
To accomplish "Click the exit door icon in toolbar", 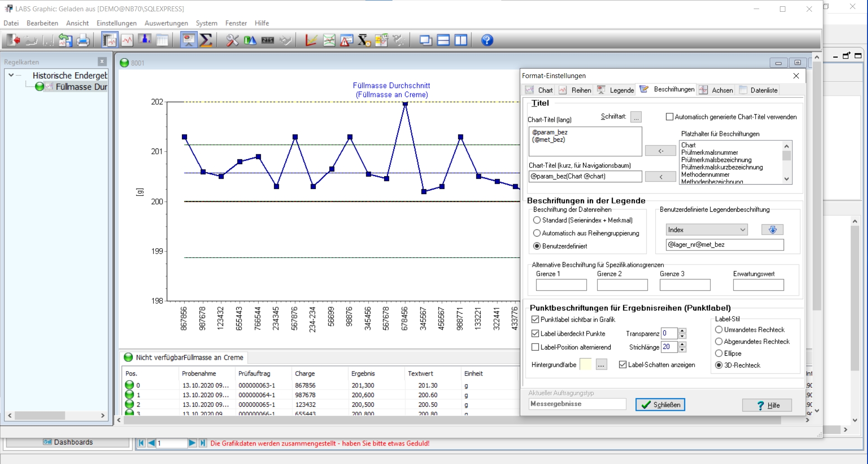I will pos(13,41).
